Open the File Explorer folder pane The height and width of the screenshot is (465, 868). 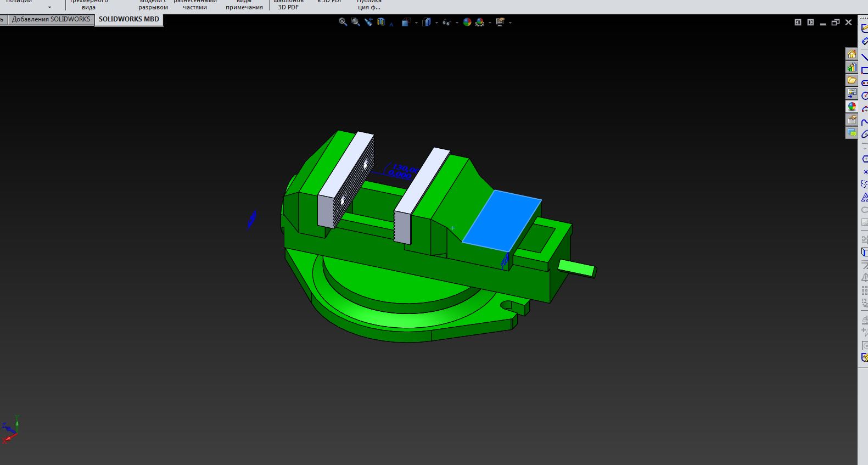(852, 80)
